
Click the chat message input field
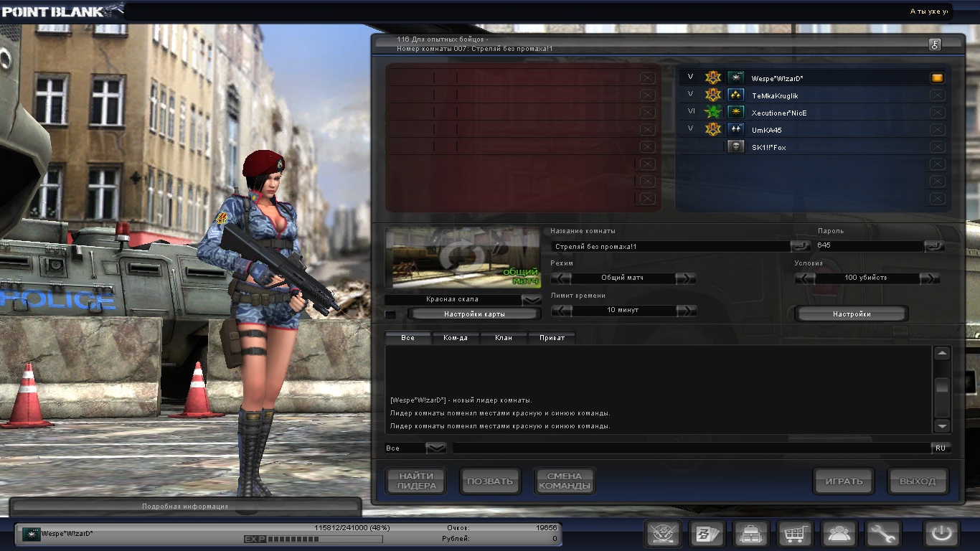pyautogui.click(x=692, y=448)
